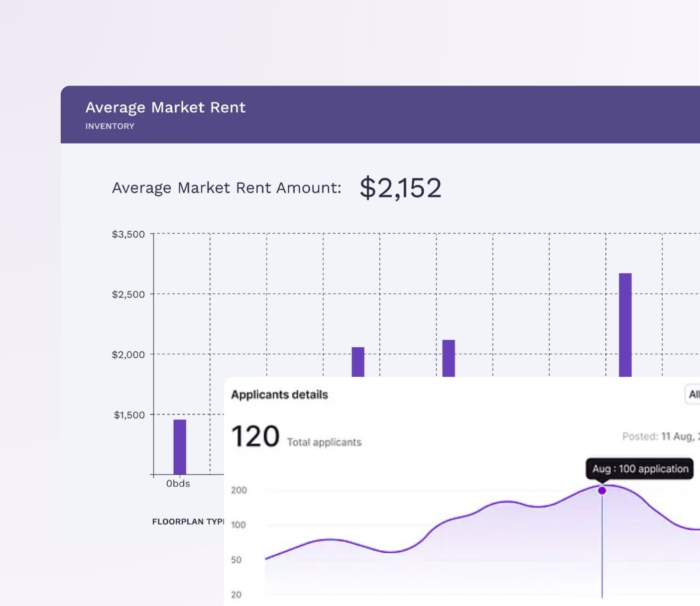The image size is (700, 606).
Task: Click the $2,000 y-axis label
Action: tap(128, 355)
